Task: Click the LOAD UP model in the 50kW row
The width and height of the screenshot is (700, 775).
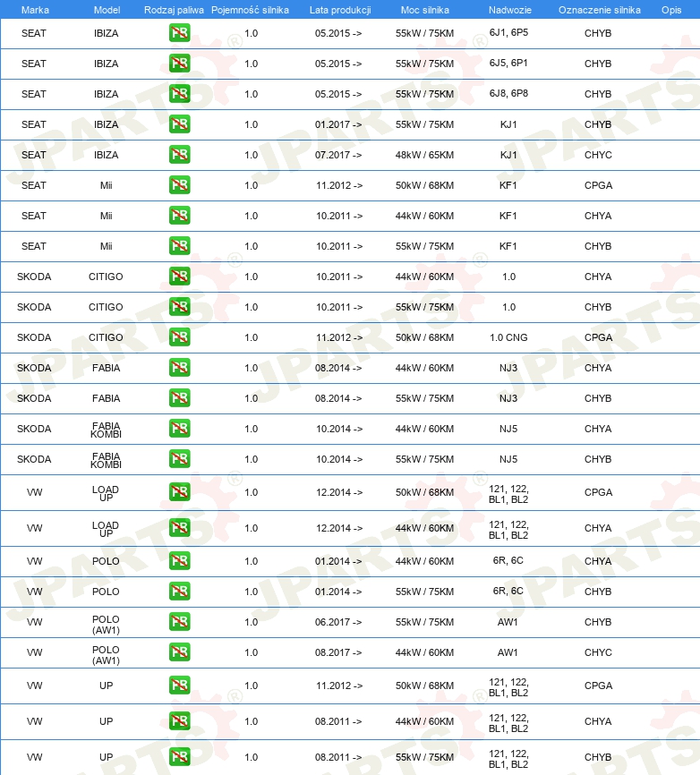Action: pos(106,493)
